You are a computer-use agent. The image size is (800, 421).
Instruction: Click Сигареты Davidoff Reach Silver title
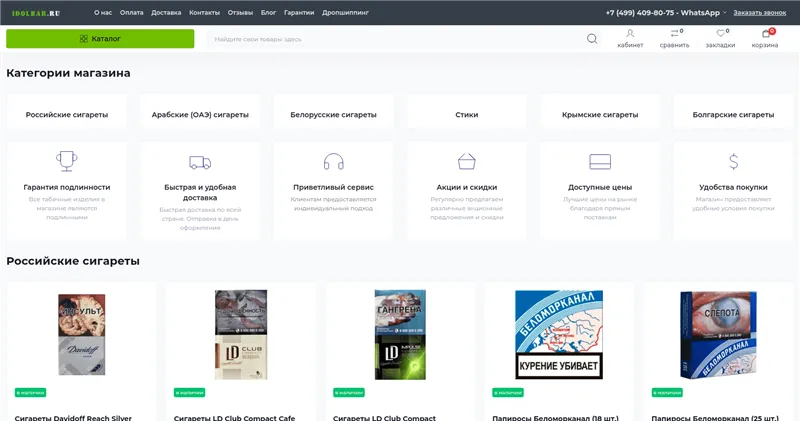(x=73, y=417)
